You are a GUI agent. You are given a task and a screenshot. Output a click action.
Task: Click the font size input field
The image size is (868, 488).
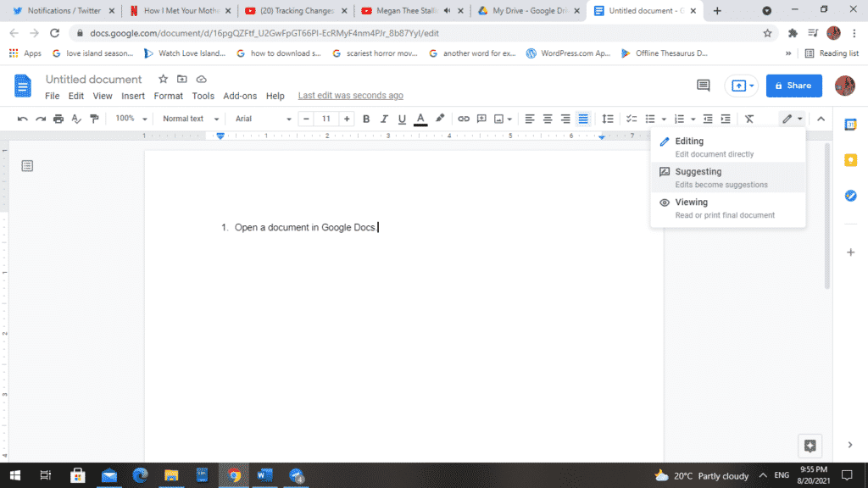pos(326,119)
